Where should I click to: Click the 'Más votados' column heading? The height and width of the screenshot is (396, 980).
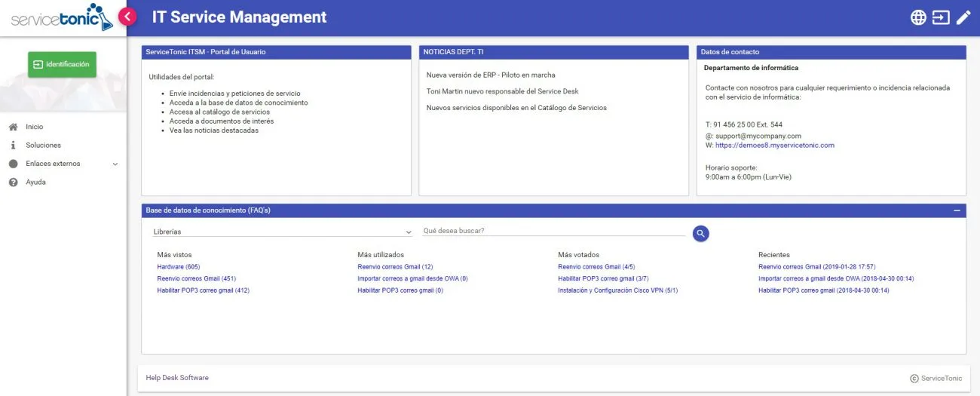[x=579, y=255]
